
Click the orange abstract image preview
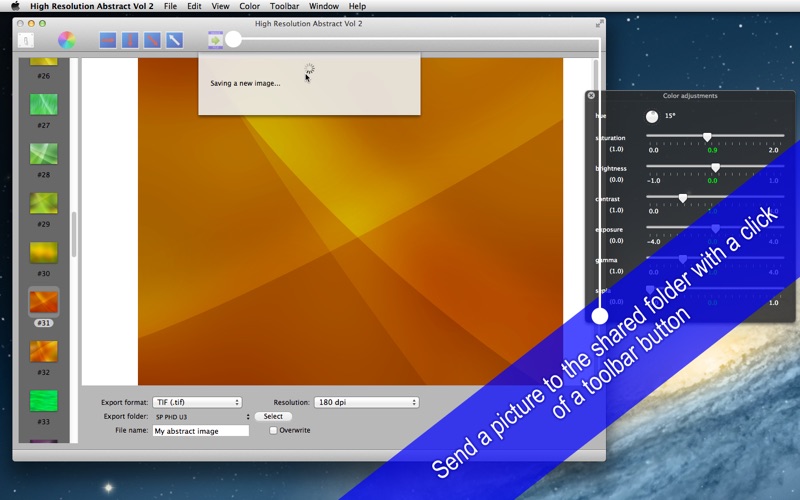(x=350, y=221)
